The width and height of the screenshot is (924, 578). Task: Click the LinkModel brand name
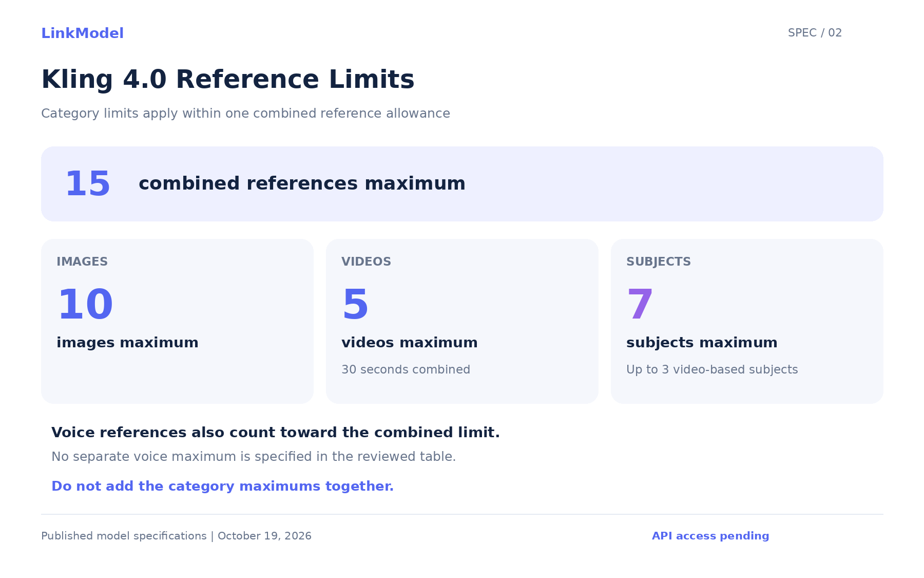[82, 33]
